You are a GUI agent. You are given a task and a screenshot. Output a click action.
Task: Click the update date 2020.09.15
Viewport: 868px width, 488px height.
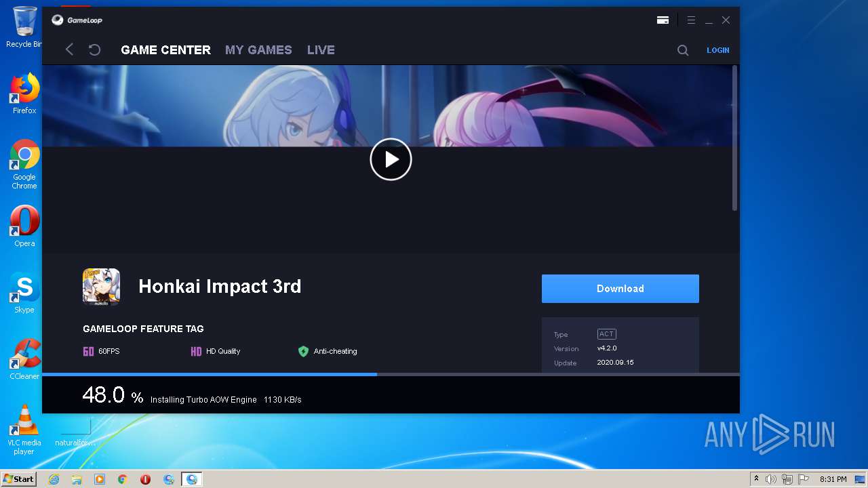[x=615, y=363]
